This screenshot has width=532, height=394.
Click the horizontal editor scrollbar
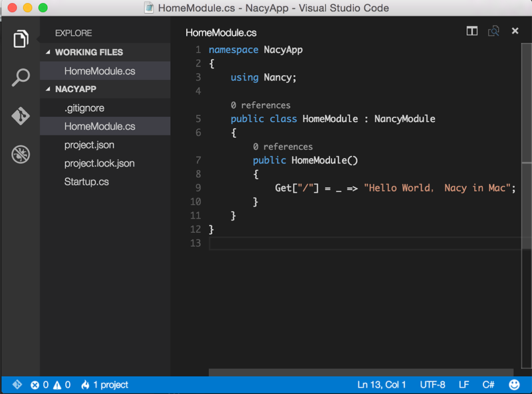[x=361, y=372]
